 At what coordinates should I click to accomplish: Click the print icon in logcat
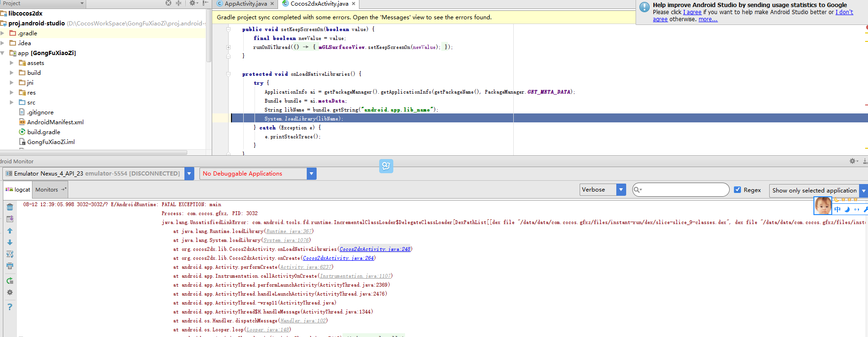tap(10, 266)
